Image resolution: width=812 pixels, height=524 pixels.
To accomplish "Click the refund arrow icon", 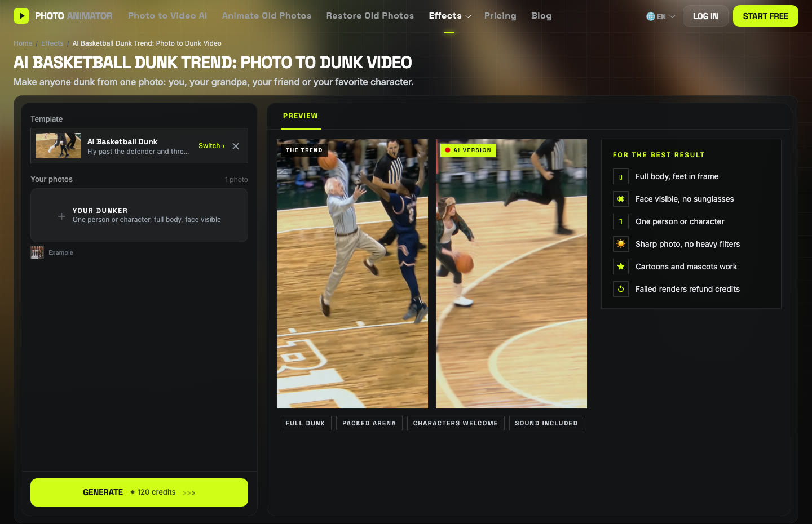I will 621,289.
